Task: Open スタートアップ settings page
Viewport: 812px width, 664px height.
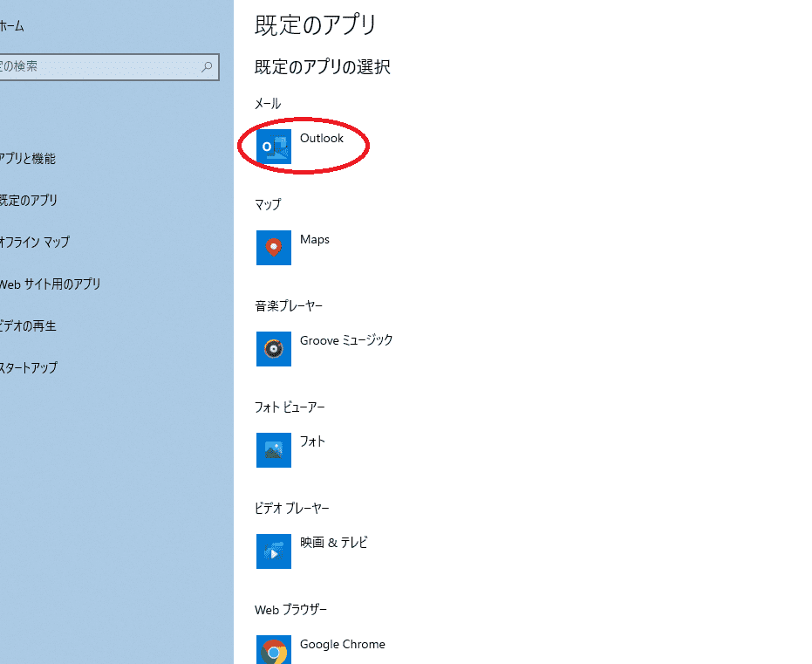Action: 29,368
